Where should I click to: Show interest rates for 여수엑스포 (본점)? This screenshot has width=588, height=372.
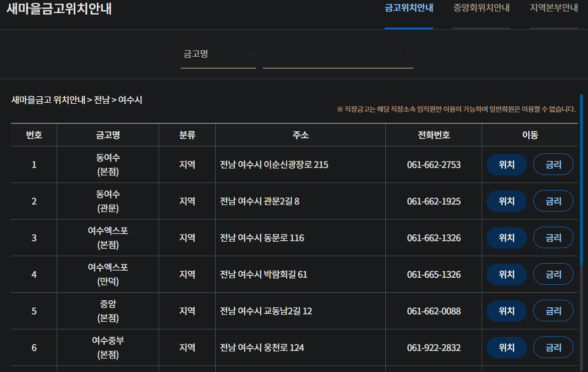pyautogui.click(x=553, y=238)
